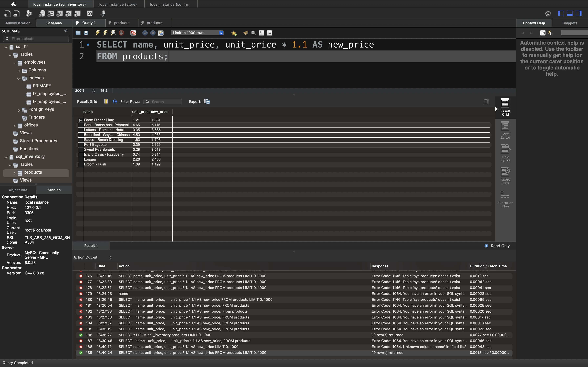Execute the query with the lightning bolt
Screen dimensions: 588x367
[98, 33]
